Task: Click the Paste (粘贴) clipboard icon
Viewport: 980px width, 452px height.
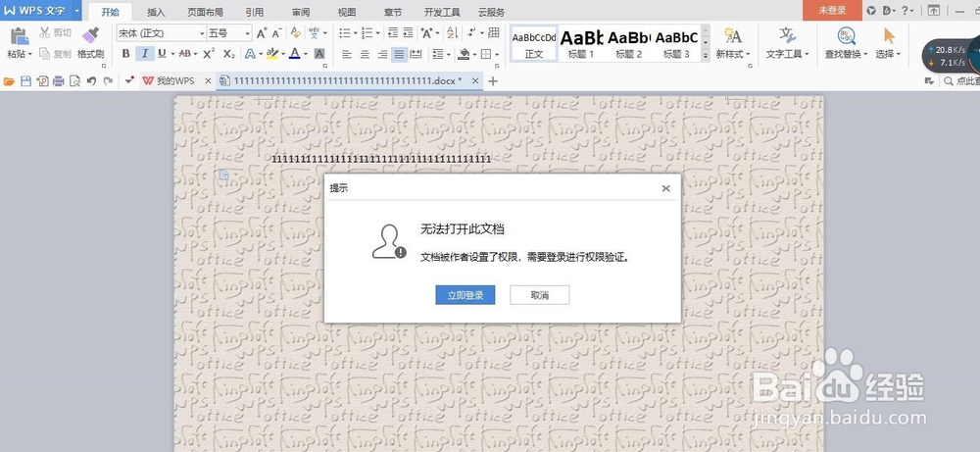Action: (x=20, y=36)
